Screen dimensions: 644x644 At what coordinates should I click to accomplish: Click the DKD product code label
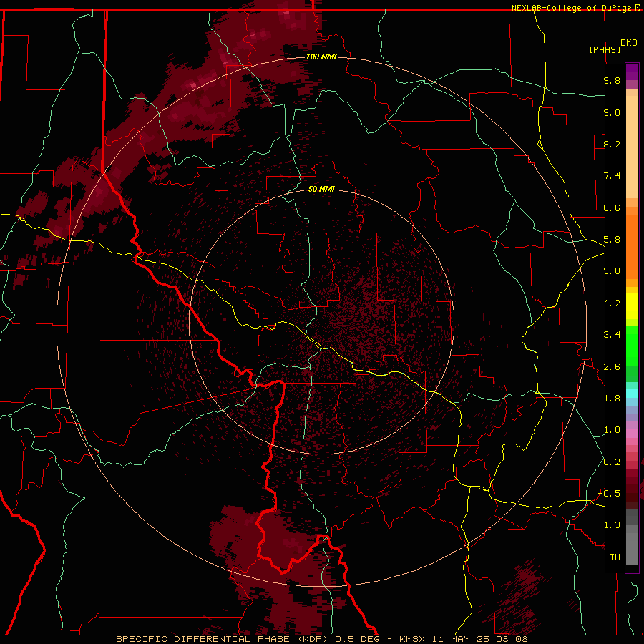(x=629, y=43)
